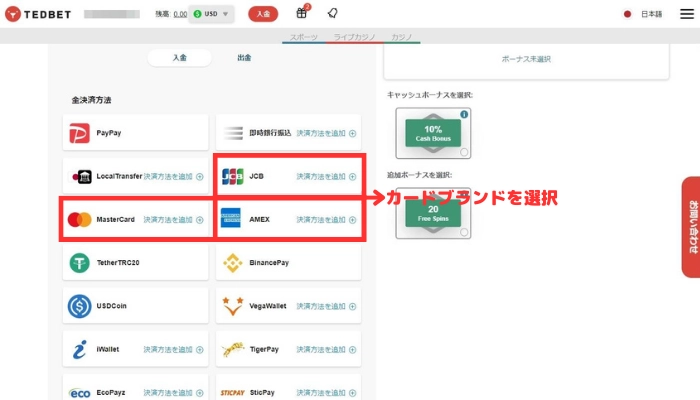This screenshot has width=700, height=400.
Task: Open the カジノ tab
Action: click(401, 37)
